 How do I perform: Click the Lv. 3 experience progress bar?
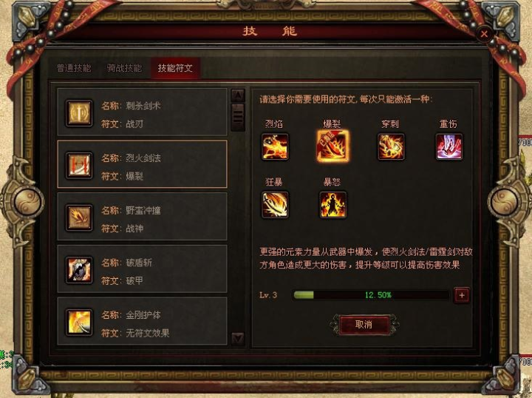click(371, 294)
